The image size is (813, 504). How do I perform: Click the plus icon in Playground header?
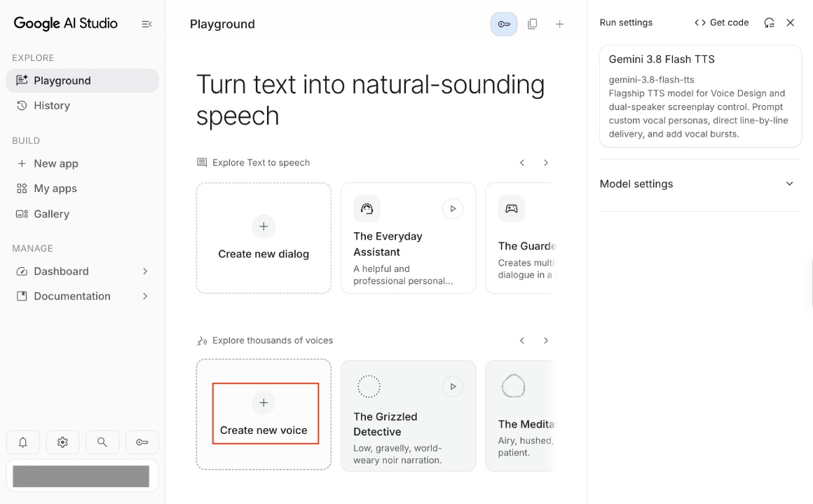tap(559, 24)
